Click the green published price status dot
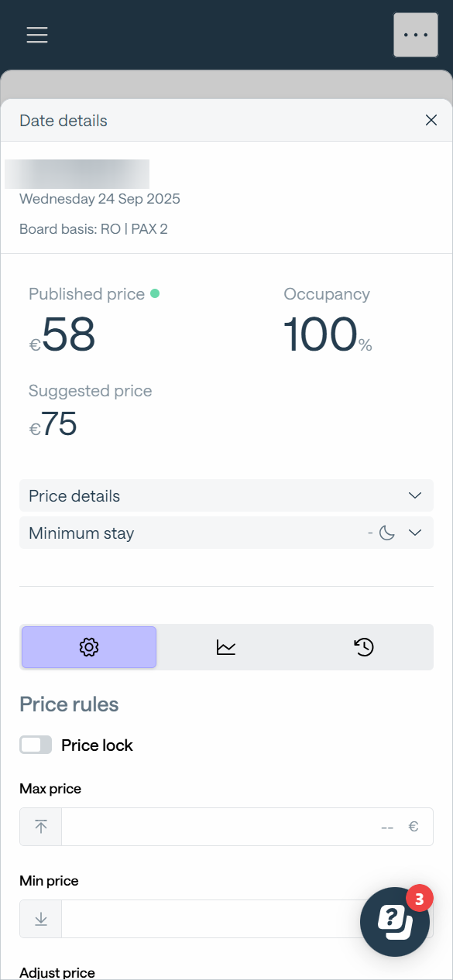 point(155,293)
